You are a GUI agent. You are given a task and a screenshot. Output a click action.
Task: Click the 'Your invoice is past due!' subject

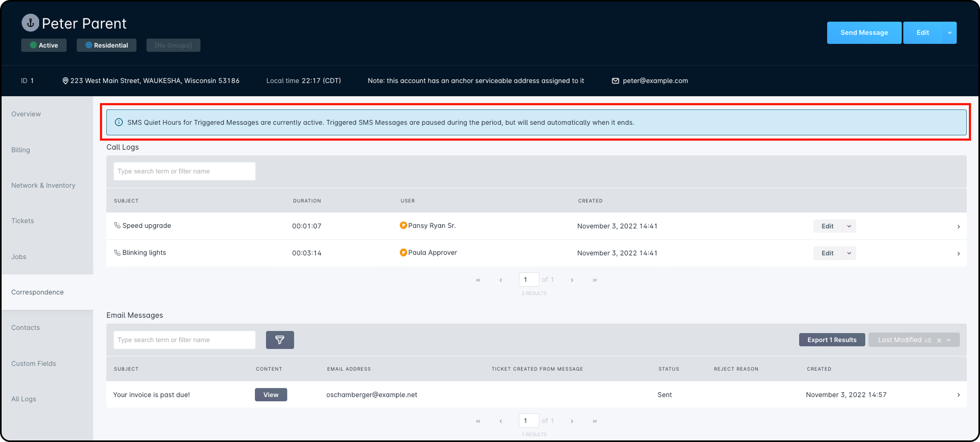coord(152,395)
